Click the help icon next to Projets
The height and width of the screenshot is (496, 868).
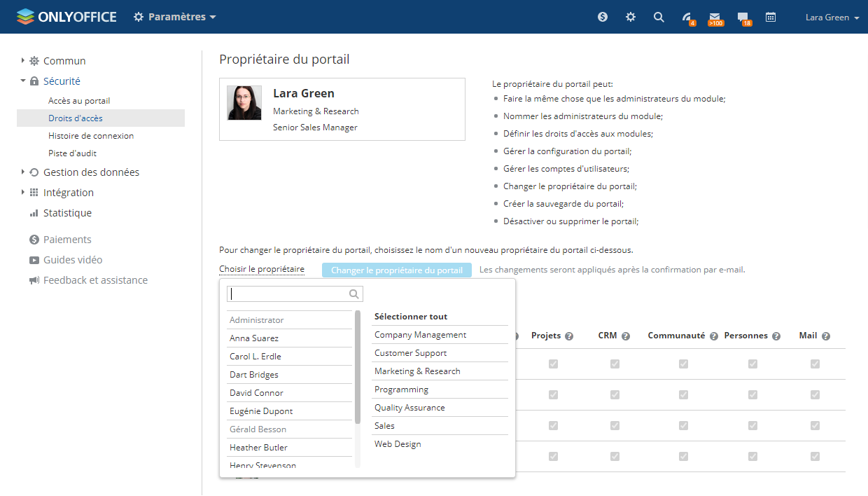pyautogui.click(x=569, y=336)
